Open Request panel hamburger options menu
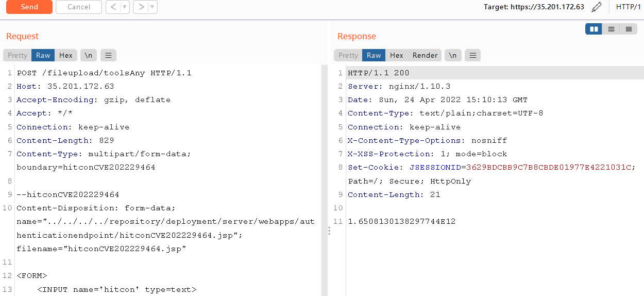Image resolution: width=644 pixels, height=296 pixels. (x=108, y=55)
